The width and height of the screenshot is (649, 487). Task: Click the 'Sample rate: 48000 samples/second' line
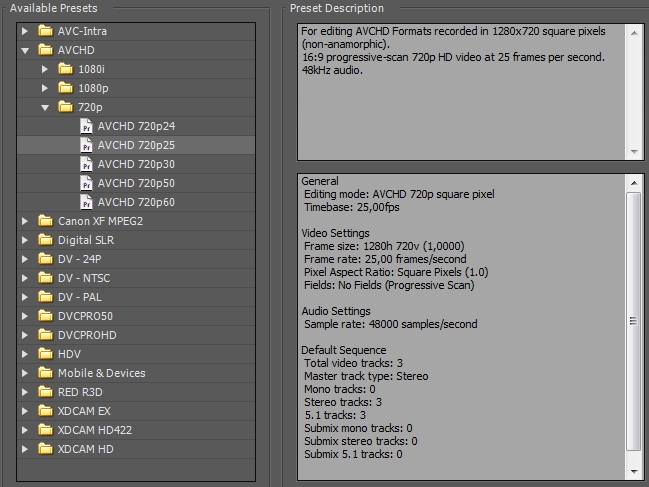coord(391,324)
